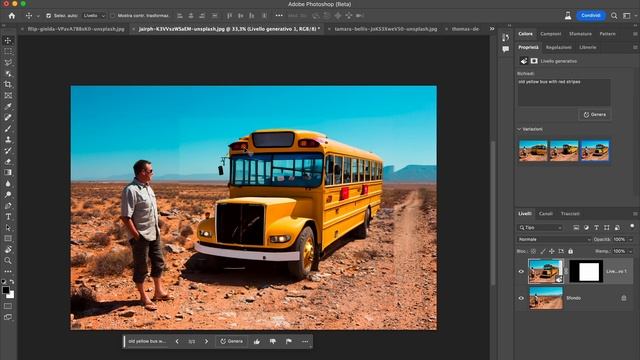Collapse the Variazioni section chevron
Viewport: 640px width, 360px height.
coord(519,129)
